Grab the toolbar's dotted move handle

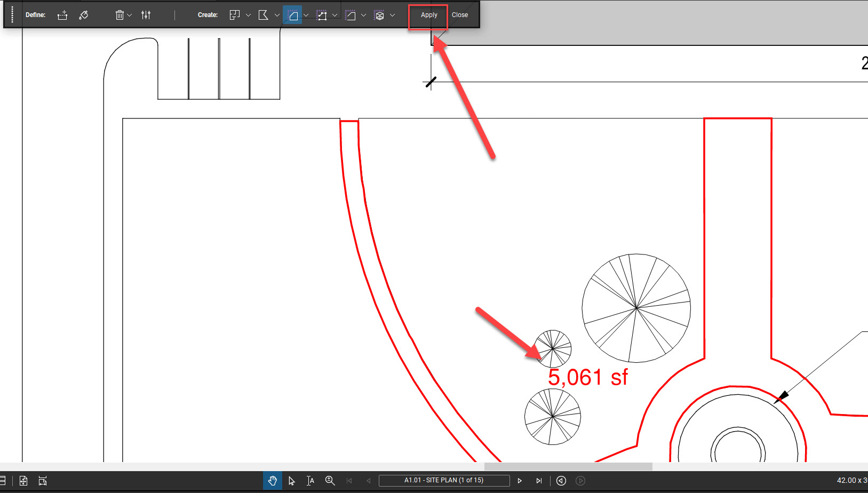tap(12, 14)
